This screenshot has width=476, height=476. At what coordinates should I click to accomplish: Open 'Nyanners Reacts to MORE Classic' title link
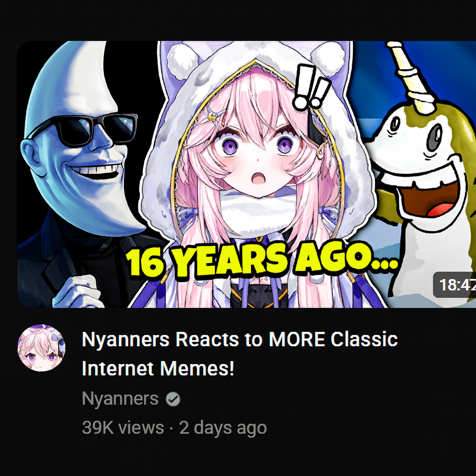tap(239, 339)
